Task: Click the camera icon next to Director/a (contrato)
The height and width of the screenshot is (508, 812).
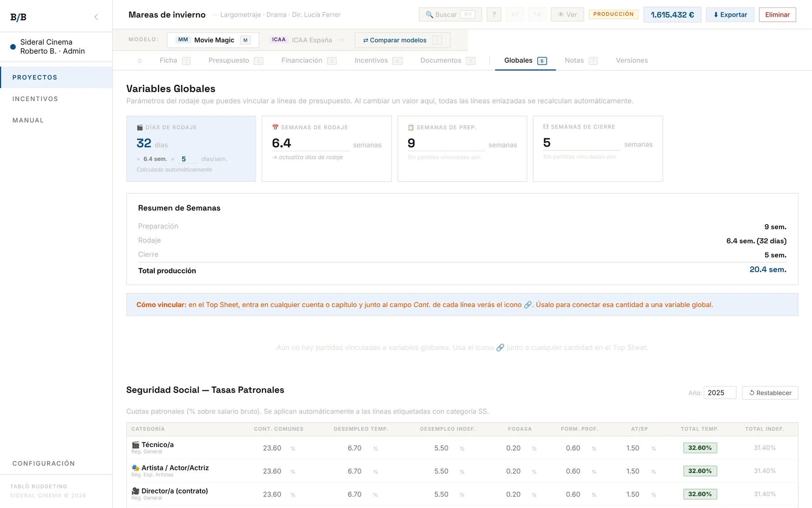Action: (x=135, y=491)
